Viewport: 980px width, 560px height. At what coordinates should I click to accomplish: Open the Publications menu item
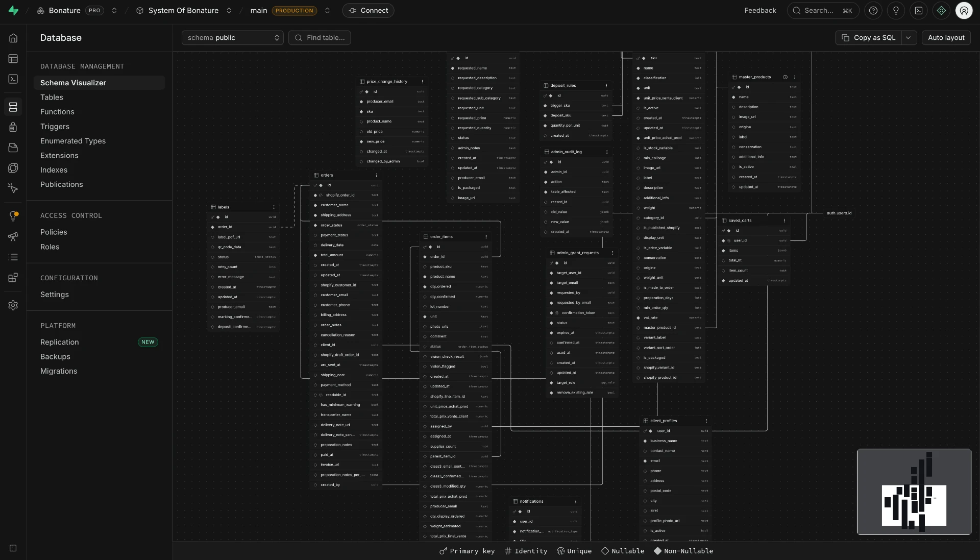tap(61, 184)
